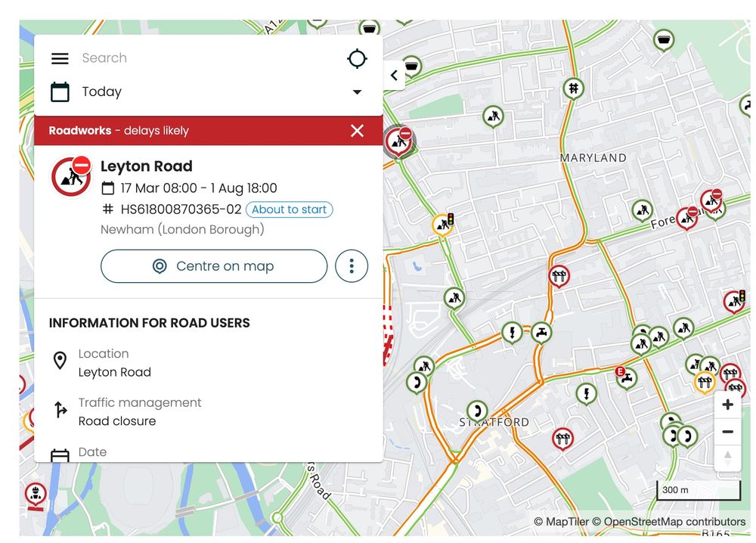
Task: Select the water tap marker in Stratford
Action: coord(541,334)
